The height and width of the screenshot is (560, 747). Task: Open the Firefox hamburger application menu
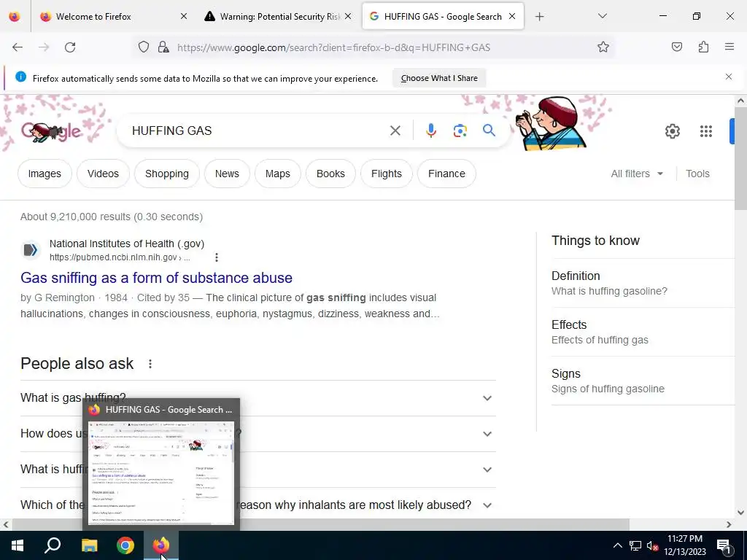729,47
